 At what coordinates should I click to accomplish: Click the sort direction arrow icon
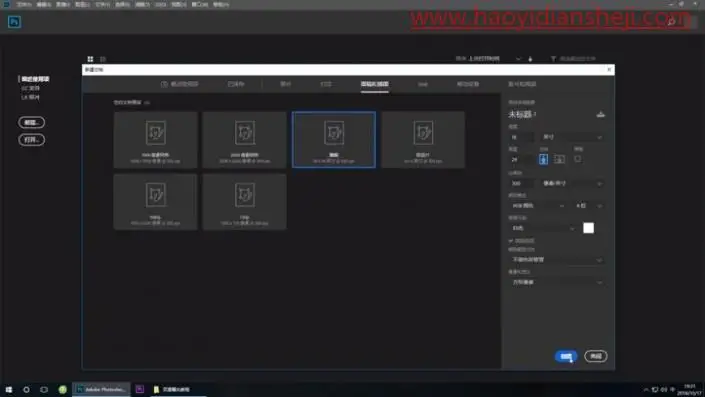pos(530,59)
